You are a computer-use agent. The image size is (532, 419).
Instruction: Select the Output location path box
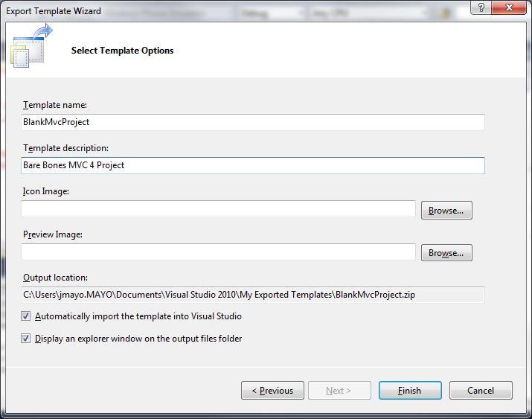(x=253, y=295)
